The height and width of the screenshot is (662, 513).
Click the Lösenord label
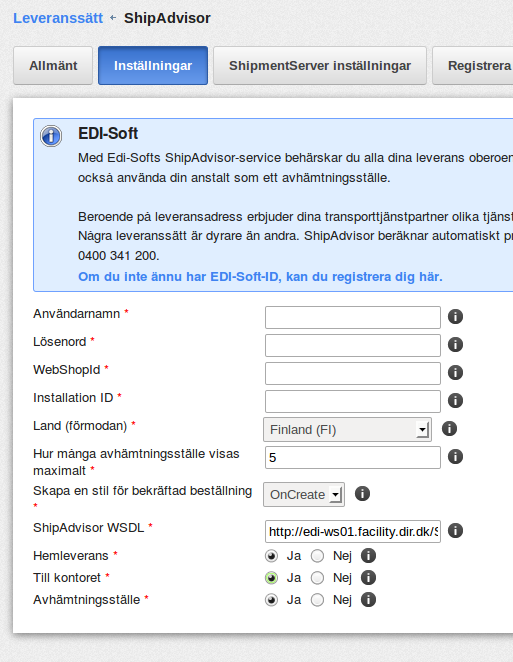point(60,342)
